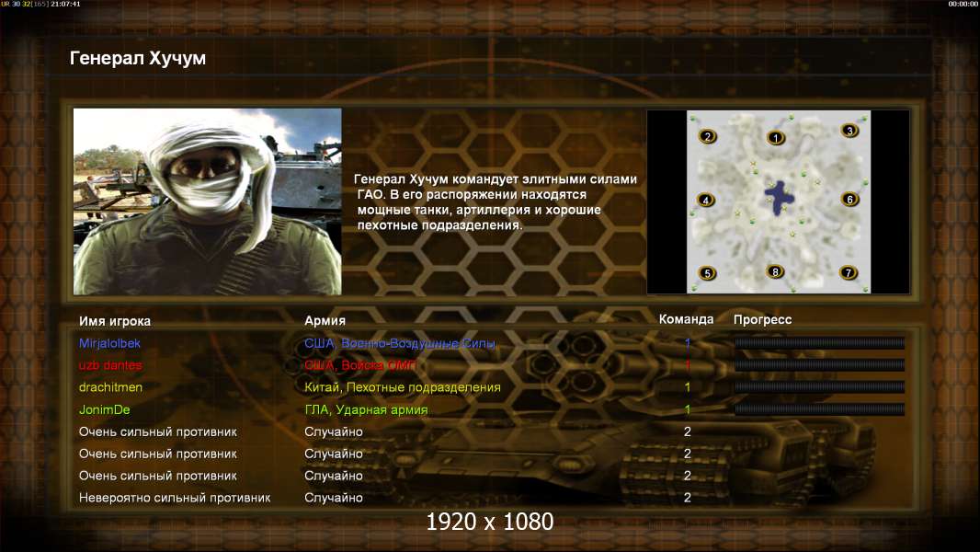Click the map preview thumbnail
The width and height of the screenshot is (980, 552).
(778, 201)
